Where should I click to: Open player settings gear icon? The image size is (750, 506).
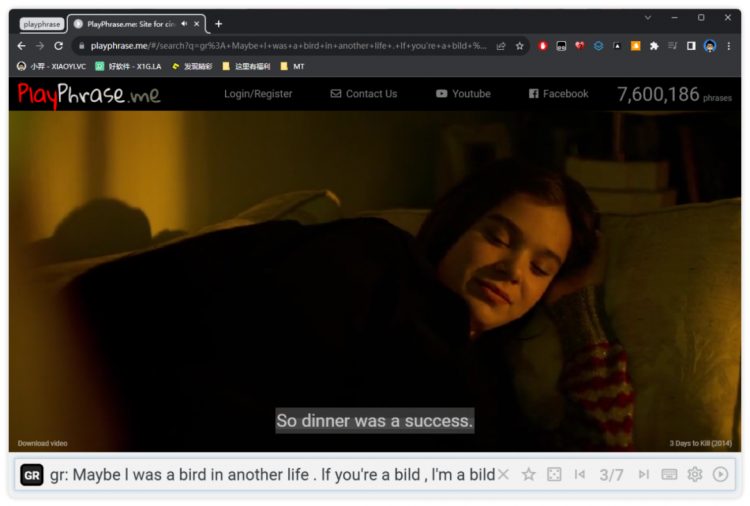[x=694, y=474]
